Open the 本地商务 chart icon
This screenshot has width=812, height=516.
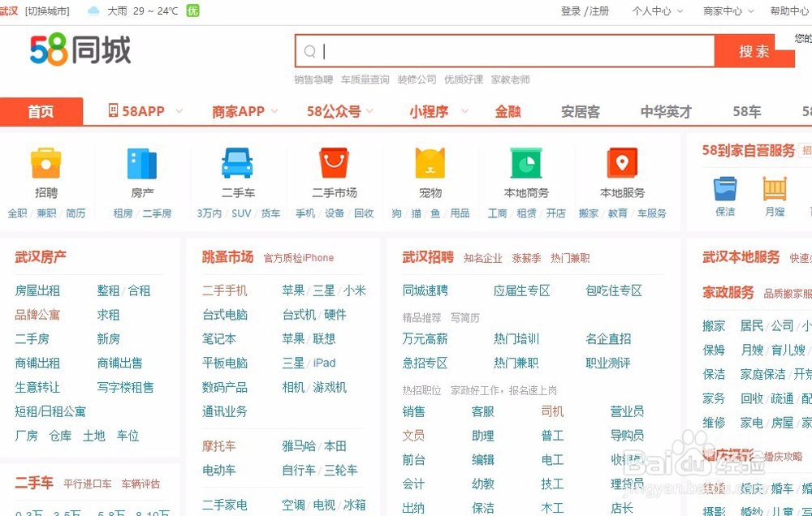click(526, 163)
